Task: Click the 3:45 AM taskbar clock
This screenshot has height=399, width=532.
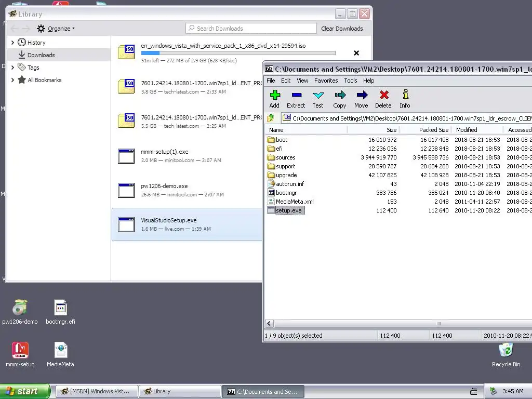Action: [513, 391]
